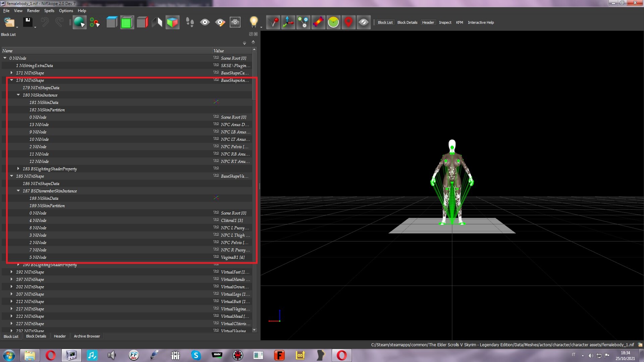The height and width of the screenshot is (362, 644).
Task: Toggle the Show Axes render button
Action: click(x=288, y=22)
